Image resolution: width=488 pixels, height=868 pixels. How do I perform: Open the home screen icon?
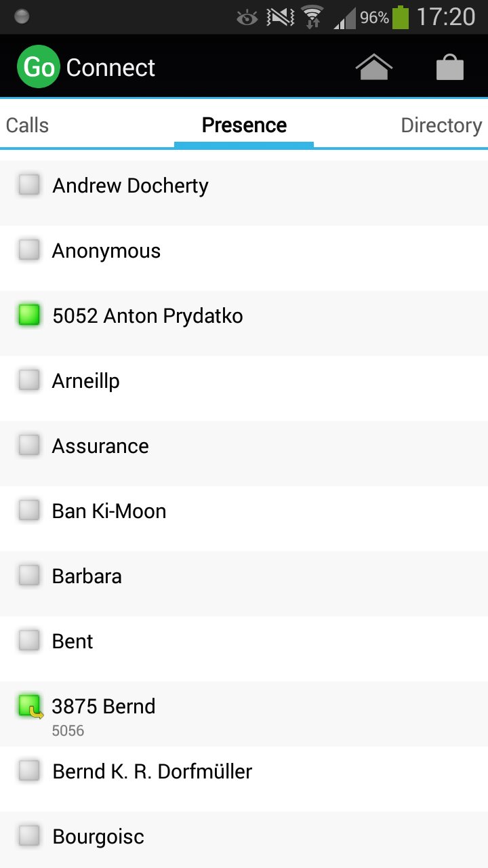[x=374, y=67]
